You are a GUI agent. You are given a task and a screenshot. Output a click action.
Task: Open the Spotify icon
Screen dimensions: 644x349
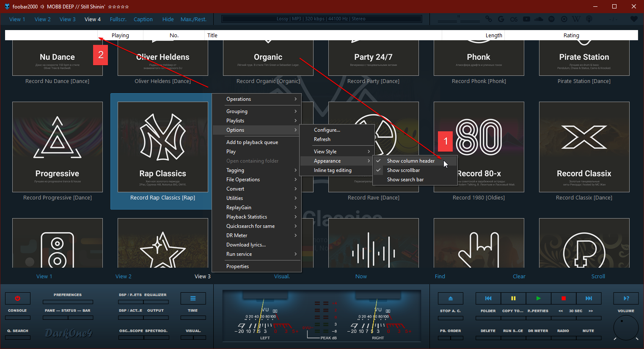[x=551, y=19]
